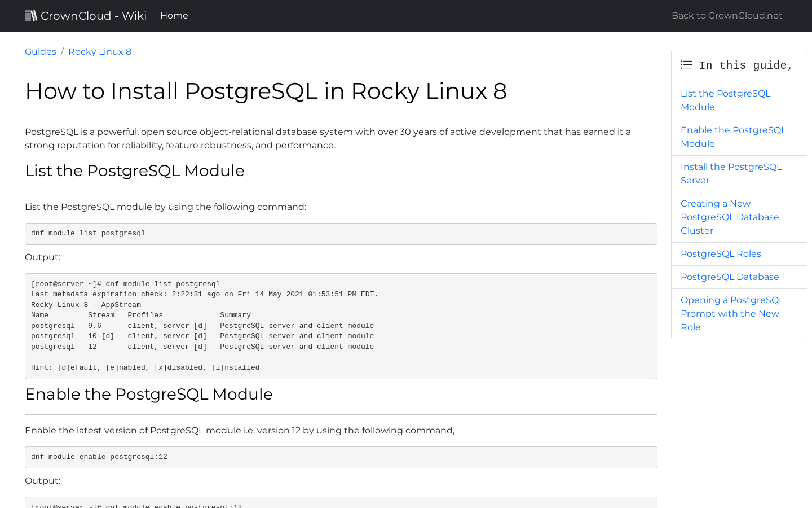Click 'List the PostgreSQL module by using' sentence
The width and height of the screenshot is (812, 508).
pyautogui.click(x=166, y=207)
